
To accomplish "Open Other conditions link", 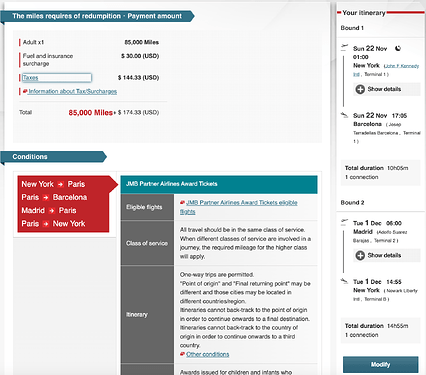I will [x=208, y=354].
